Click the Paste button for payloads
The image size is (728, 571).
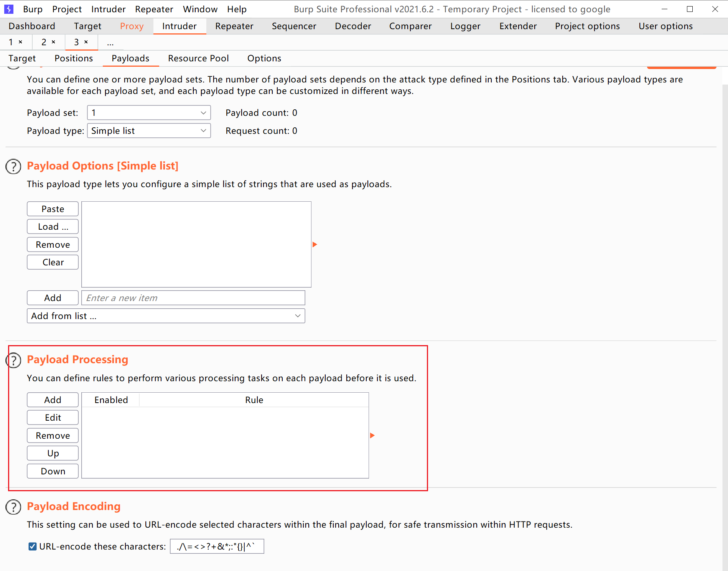(x=53, y=209)
